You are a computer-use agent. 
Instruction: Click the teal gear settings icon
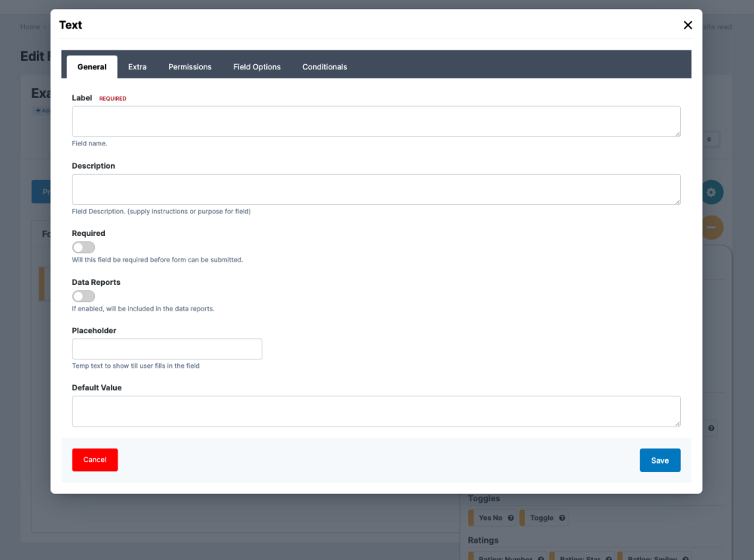click(x=712, y=192)
